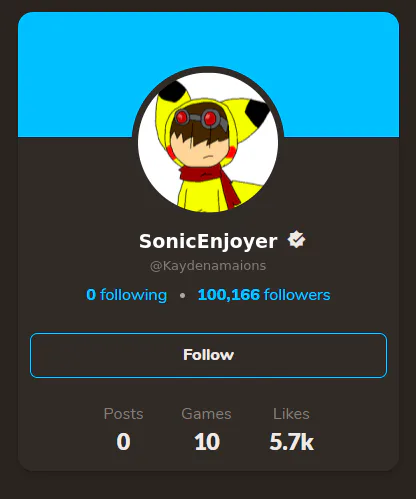Click the verified checkmark badge
This screenshot has height=499, width=416.
[x=296, y=240]
